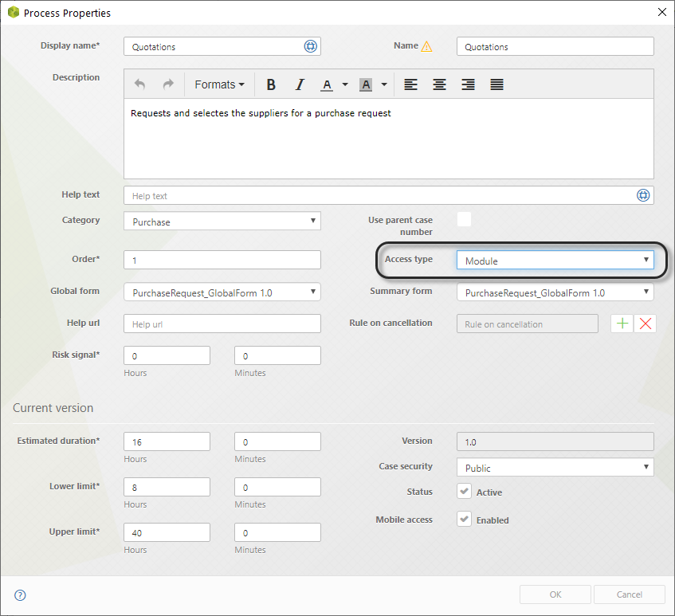Click Risk signal Hours field
Screen dimensions: 675x616
point(167,355)
